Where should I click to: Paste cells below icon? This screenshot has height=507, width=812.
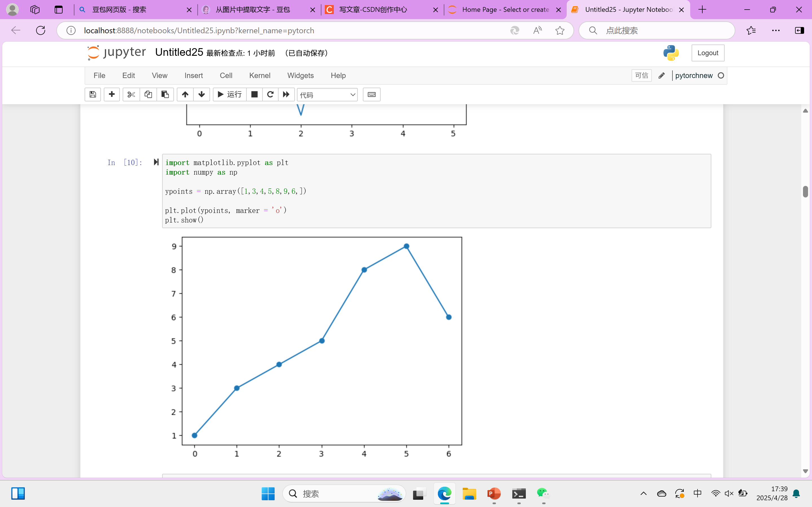pyautogui.click(x=165, y=95)
